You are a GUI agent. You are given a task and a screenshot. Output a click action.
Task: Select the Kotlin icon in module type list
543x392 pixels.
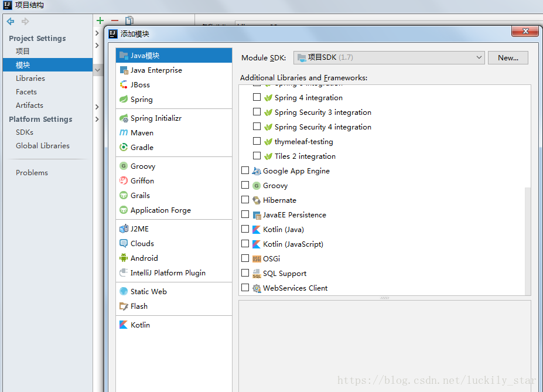click(124, 325)
